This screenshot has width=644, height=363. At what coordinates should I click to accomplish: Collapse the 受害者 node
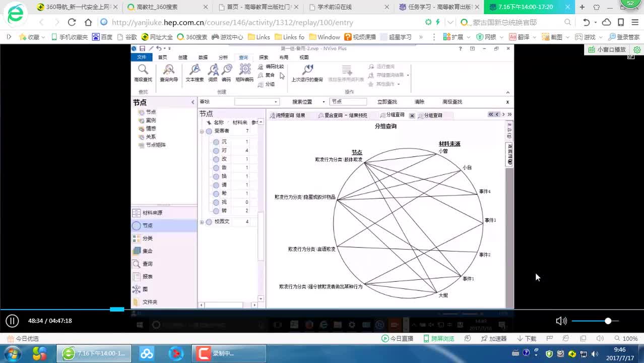(202, 131)
